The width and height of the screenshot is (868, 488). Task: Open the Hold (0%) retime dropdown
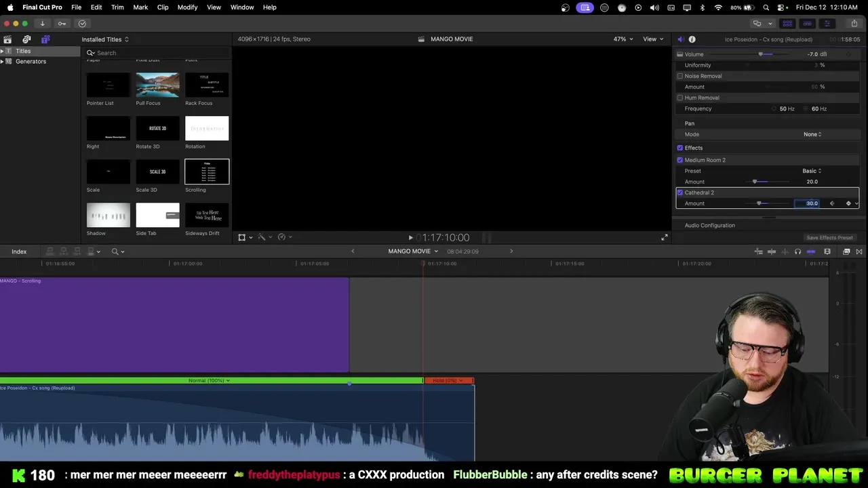click(x=448, y=380)
